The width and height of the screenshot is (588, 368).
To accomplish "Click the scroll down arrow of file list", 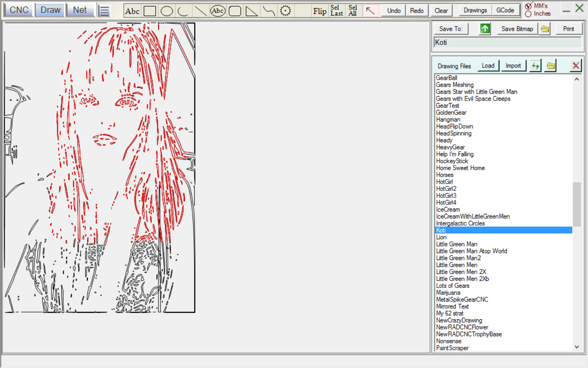I will coord(577,347).
